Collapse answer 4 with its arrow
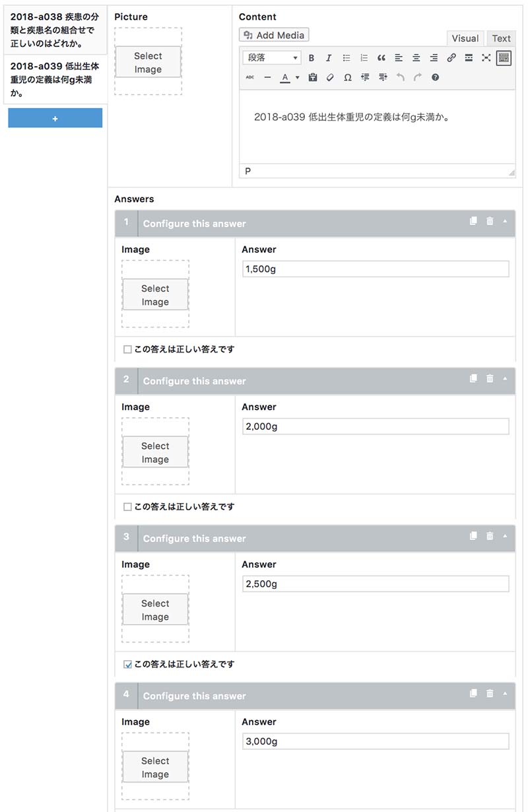 click(505, 694)
